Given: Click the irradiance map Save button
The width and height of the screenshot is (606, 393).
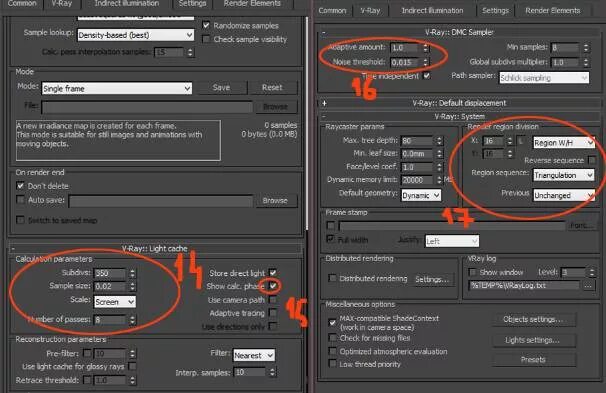Looking at the screenshot, I should (x=221, y=88).
